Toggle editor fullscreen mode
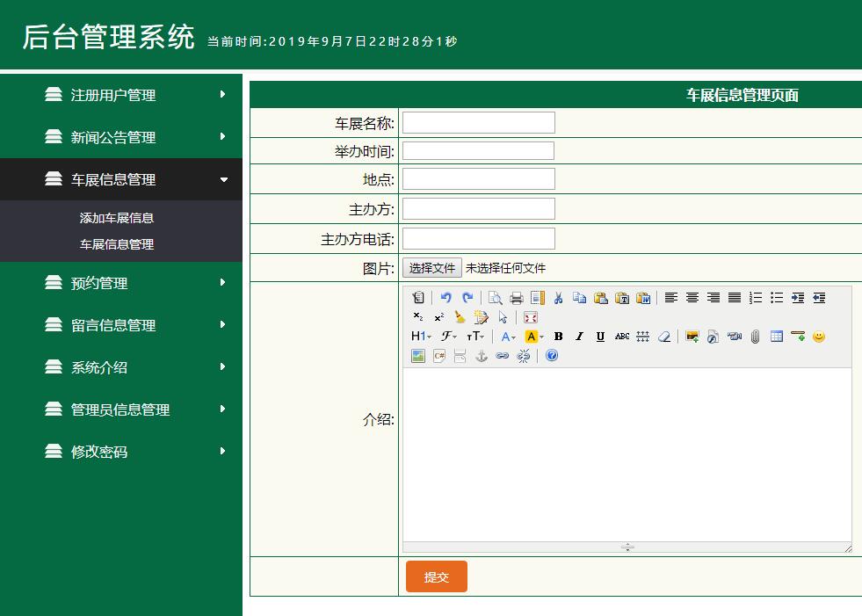Viewport: 862px width, 616px height. (x=531, y=317)
